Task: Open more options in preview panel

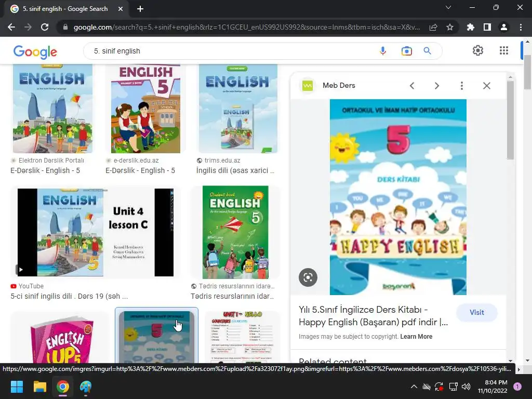Action: coord(461,86)
